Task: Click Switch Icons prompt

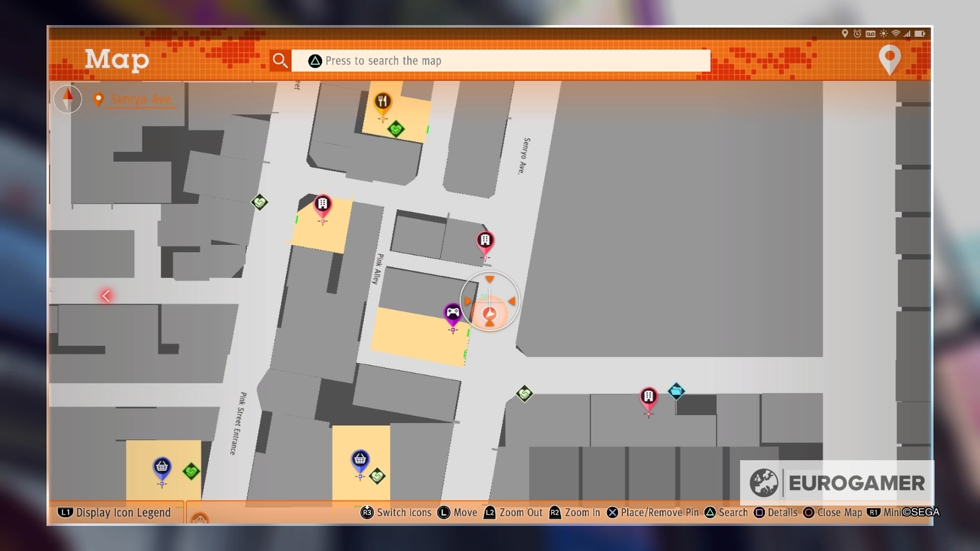Action: tap(396, 512)
